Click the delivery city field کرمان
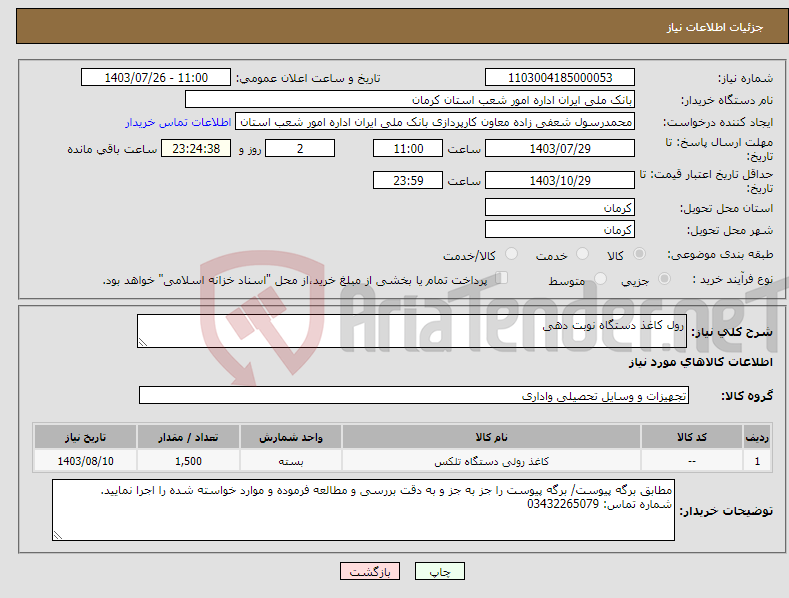Screen dimensions: 789x598 pyautogui.click(x=560, y=230)
